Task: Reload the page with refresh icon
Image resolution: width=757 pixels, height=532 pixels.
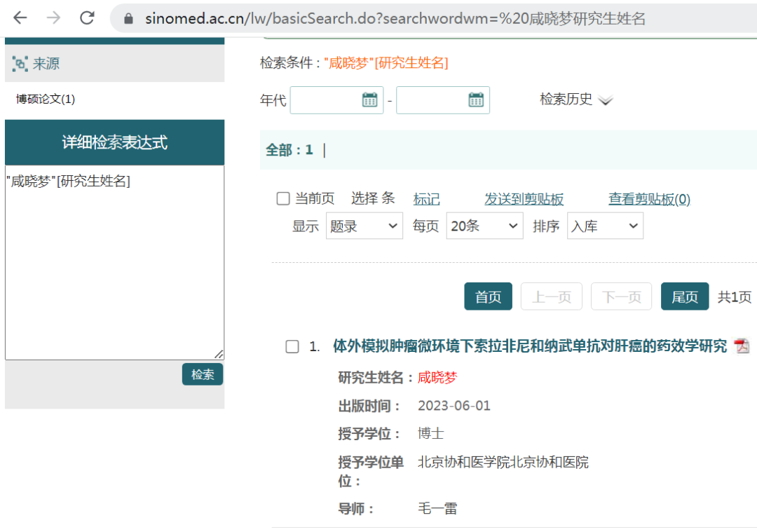Action: click(x=87, y=18)
